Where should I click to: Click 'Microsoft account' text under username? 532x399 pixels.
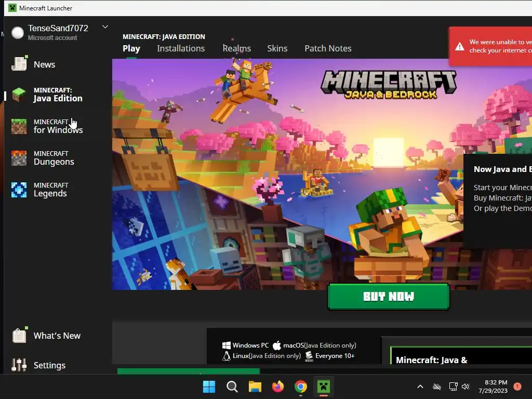(x=52, y=38)
